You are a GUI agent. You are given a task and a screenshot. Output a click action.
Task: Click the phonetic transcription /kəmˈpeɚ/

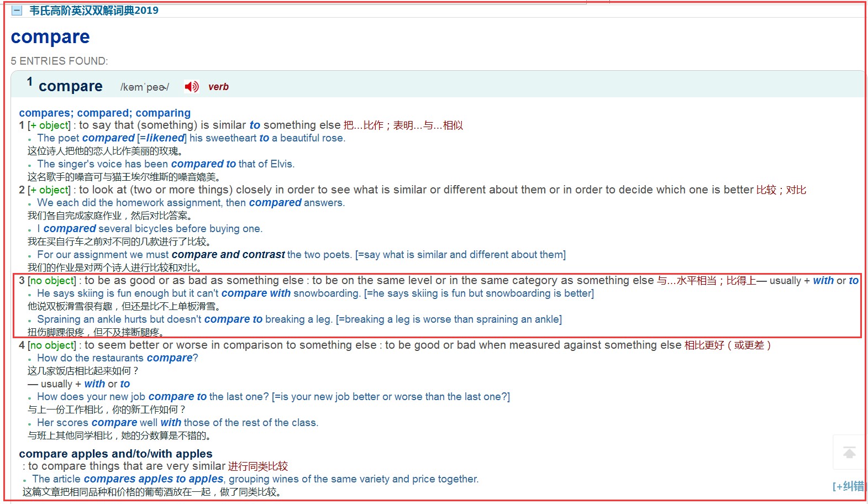tap(145, 87)
